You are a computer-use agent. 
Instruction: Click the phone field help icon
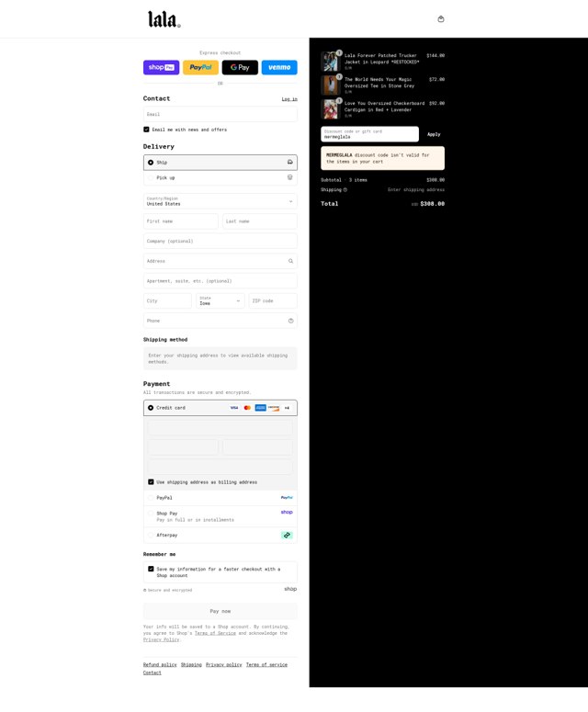click(x=290, y=321)
